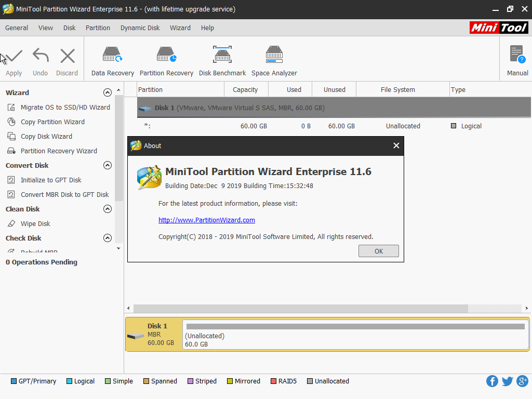Click the RAID5 legend swatch

[x=273, y=381]
